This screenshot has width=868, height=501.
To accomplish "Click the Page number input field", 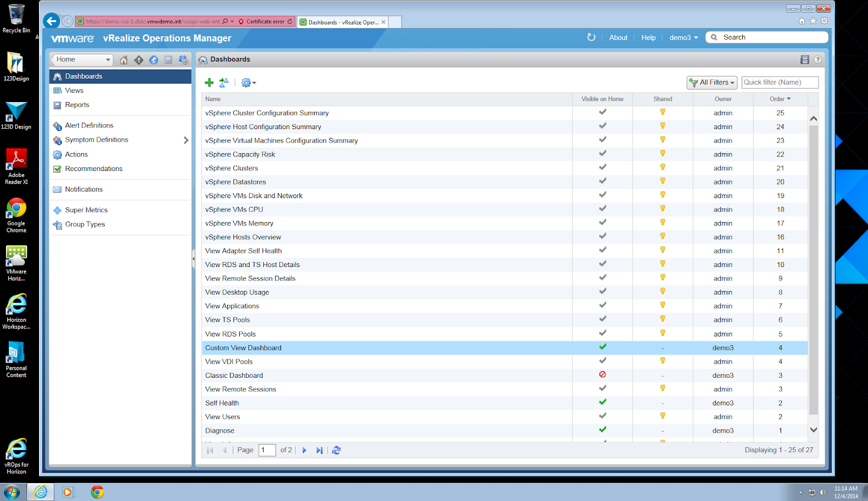I will click(x=267, y=451).
